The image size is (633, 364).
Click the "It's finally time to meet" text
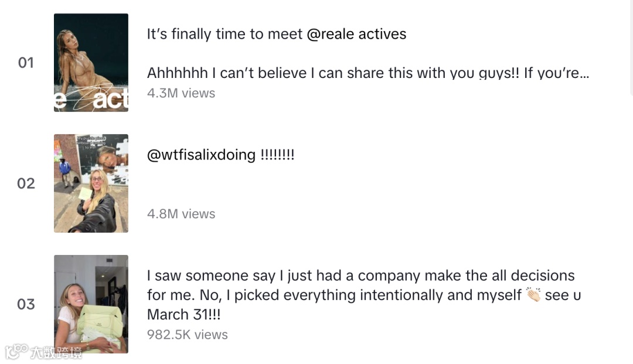[x=224, y=34]
